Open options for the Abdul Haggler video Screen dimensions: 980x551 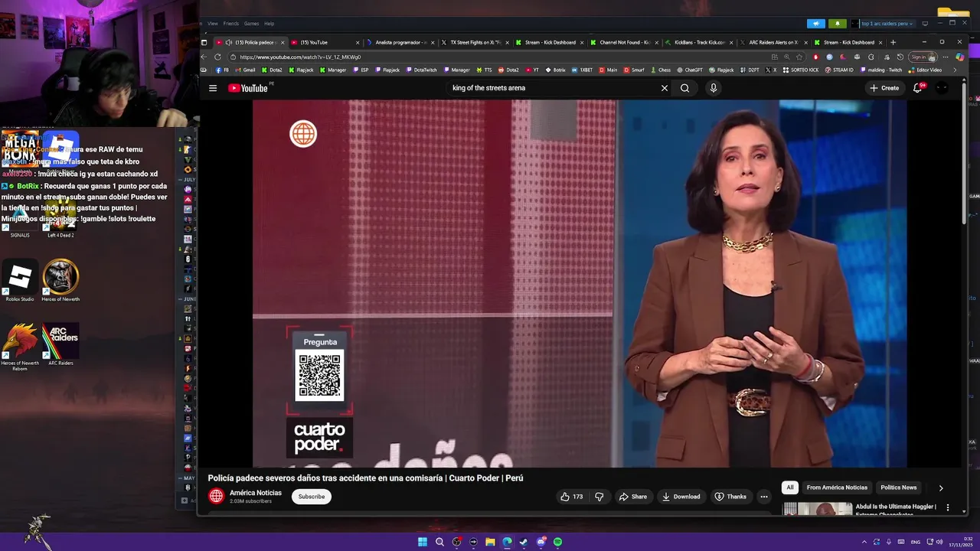[948, 507]
